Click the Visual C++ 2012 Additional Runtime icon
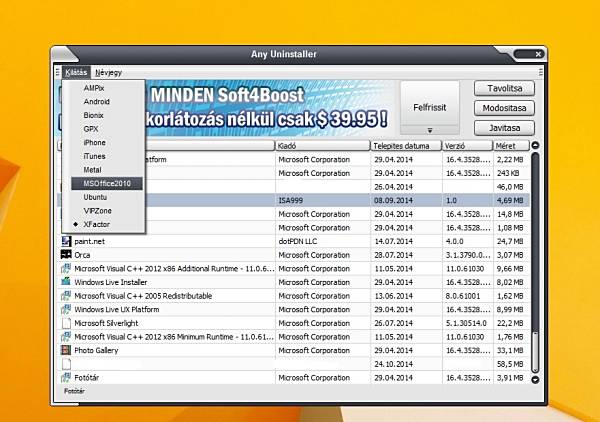 pyautogui.click(x=66, y=269)
